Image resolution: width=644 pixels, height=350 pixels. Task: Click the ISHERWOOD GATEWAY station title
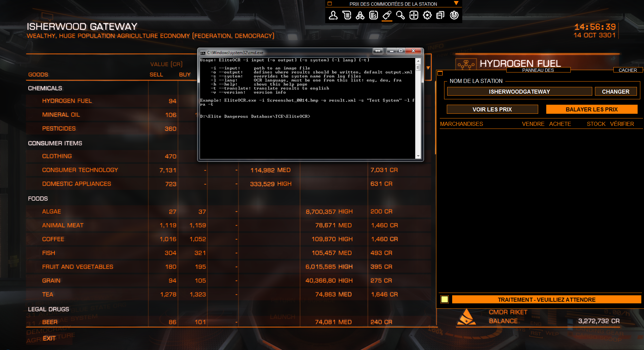click(82, 27)
